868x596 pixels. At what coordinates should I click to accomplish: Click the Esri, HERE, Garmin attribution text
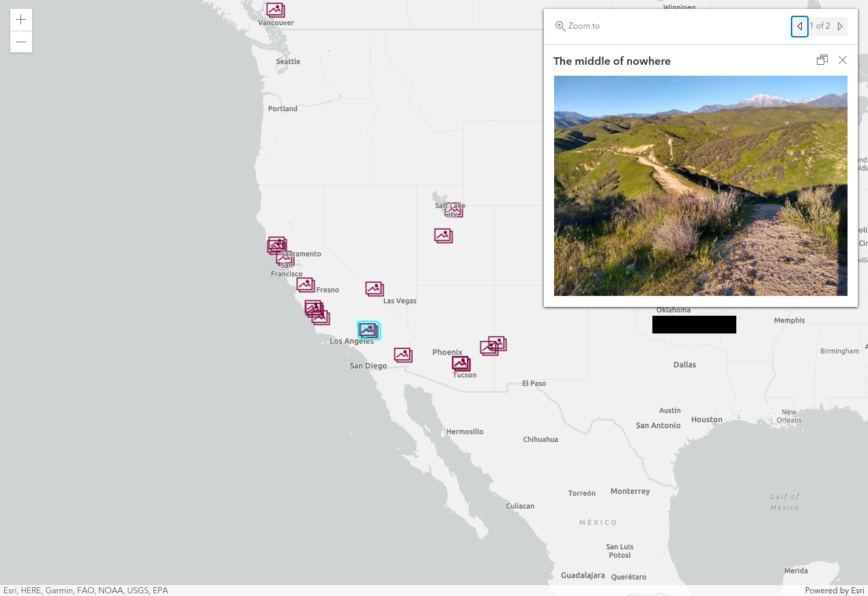pos(85,591)
